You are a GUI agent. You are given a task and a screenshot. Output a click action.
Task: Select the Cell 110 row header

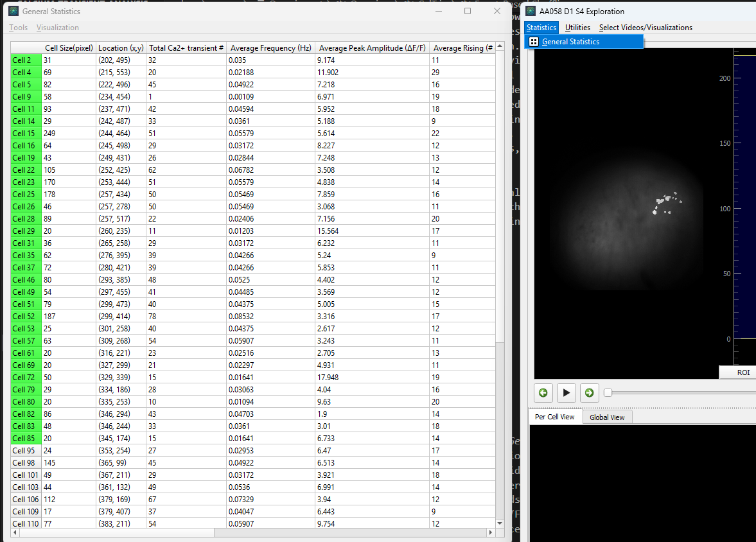tap(26, 523)
